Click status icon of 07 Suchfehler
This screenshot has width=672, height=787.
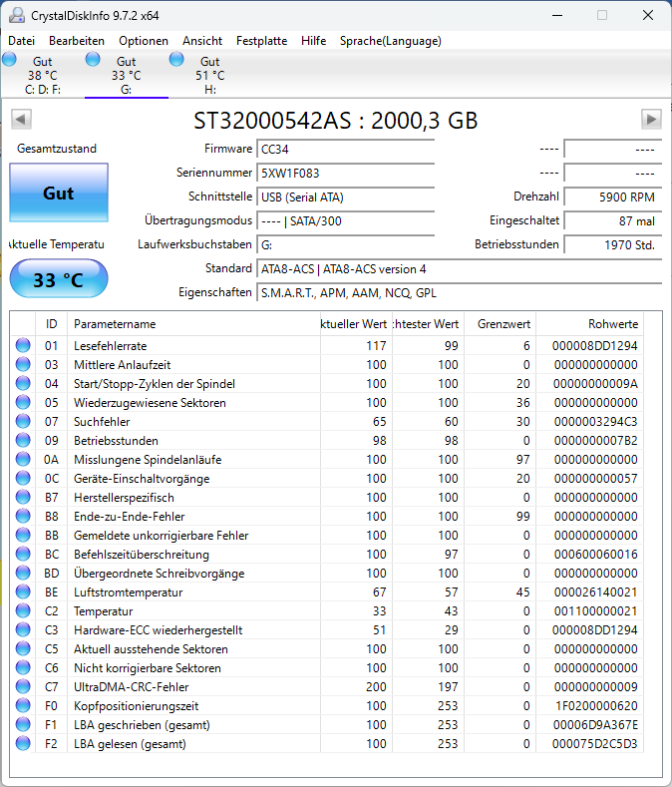click(x=23, y=421)
